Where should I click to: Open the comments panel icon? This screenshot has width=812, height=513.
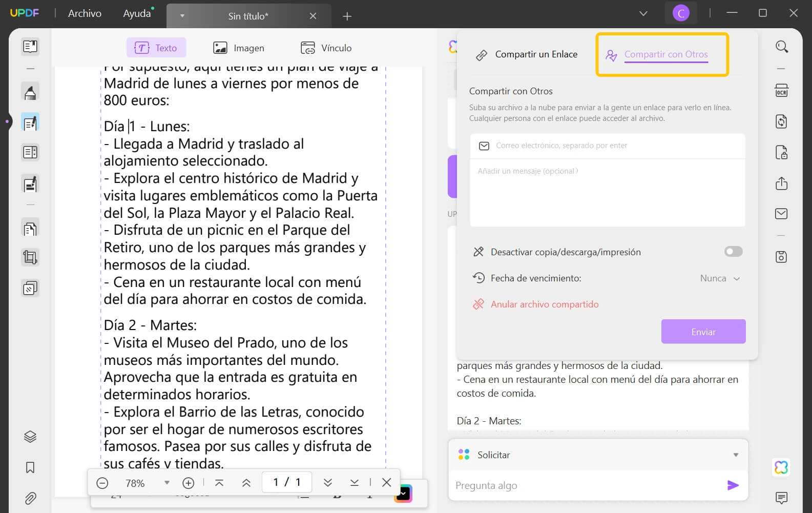(x=781, y=497)
